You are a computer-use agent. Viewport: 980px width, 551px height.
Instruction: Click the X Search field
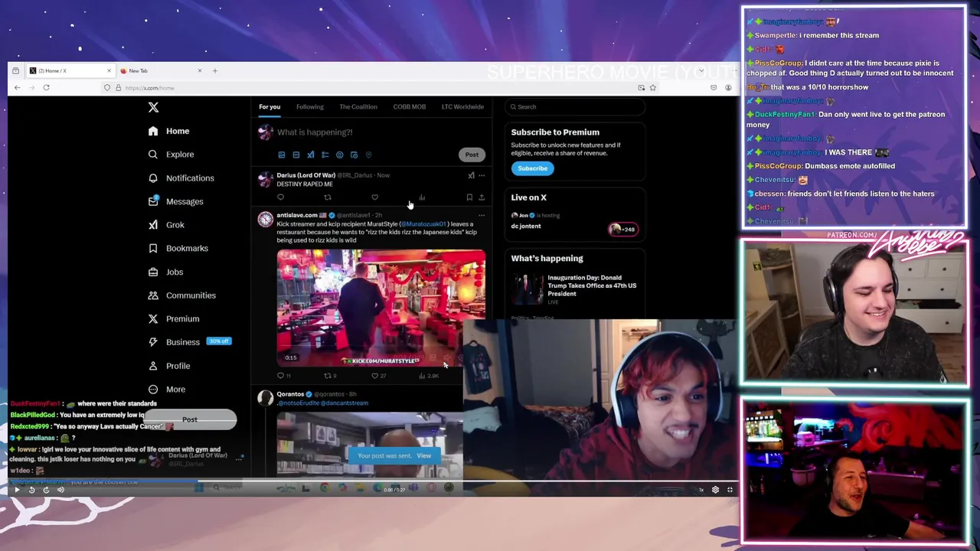pos(574,107)
